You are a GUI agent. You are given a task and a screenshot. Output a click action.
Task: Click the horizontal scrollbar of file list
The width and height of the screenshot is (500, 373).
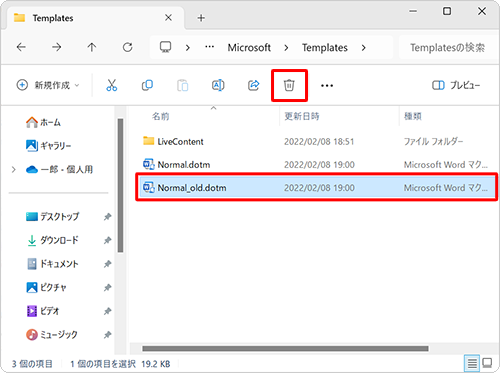pyautogui.click(x=285, y=349)
